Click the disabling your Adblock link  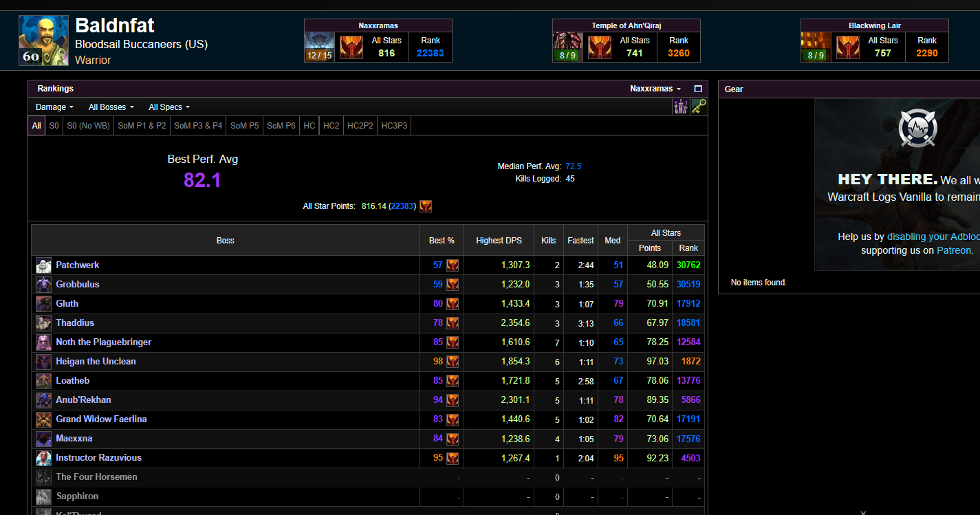coord(933,237)
